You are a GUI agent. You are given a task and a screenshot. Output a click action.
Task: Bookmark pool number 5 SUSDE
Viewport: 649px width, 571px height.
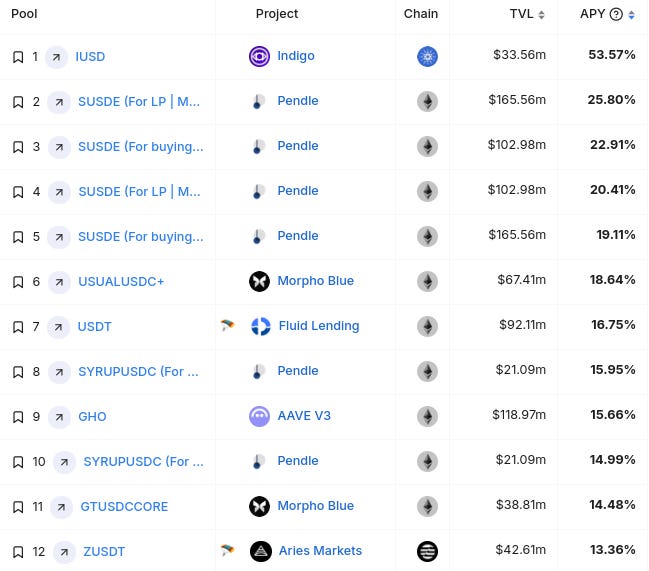[18, 237]
